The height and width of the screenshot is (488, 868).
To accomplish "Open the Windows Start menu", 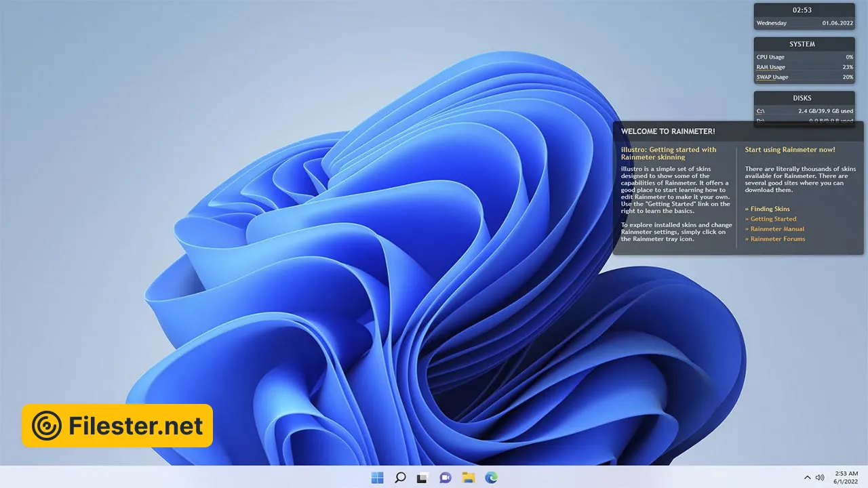I will pyautogui.click(x=377, y=478).
